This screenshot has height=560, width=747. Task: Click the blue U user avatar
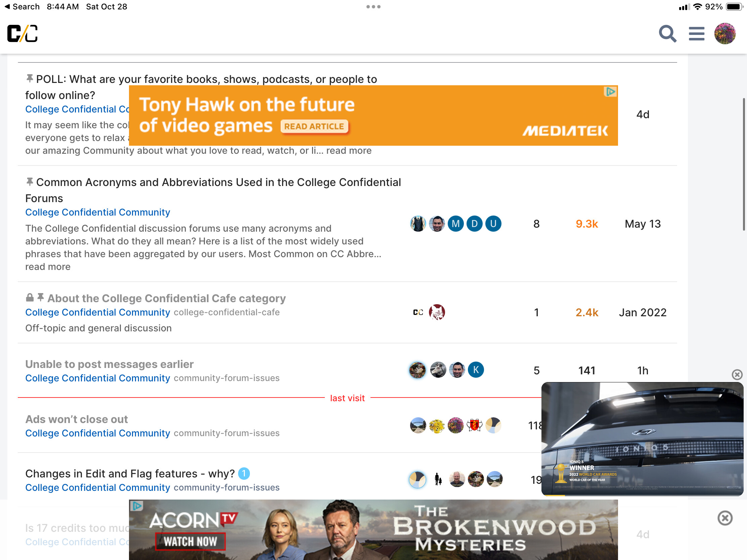pyautogui.click(x=493, y=224)
